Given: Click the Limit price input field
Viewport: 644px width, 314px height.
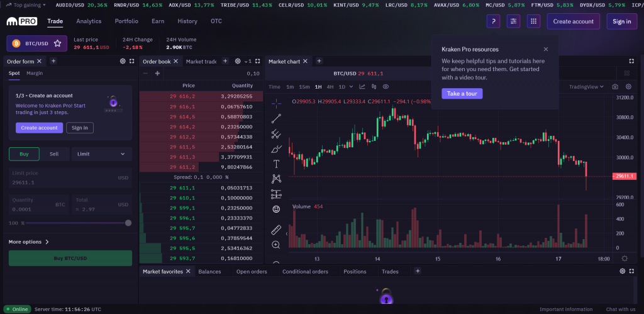Looking at the screenshot, I should click(x=70, y=178).
